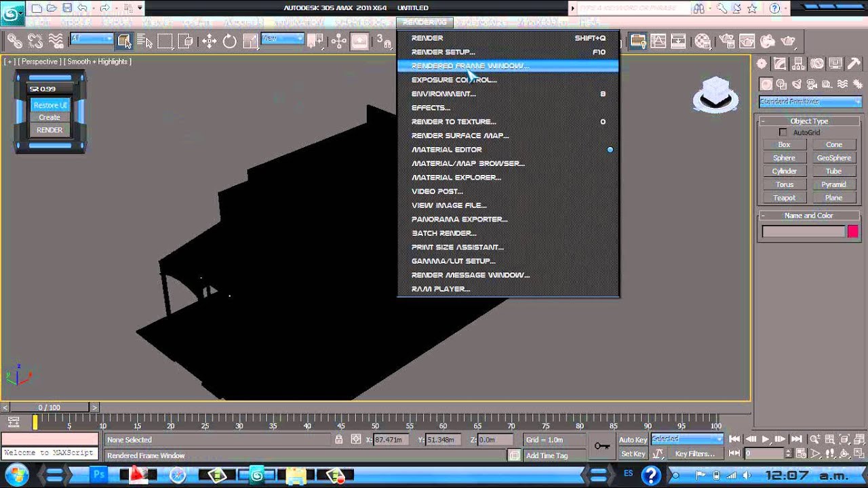Screen dimensions: 868x488
Task: Select the Bind to Space Warp tool
Action: 56,41
